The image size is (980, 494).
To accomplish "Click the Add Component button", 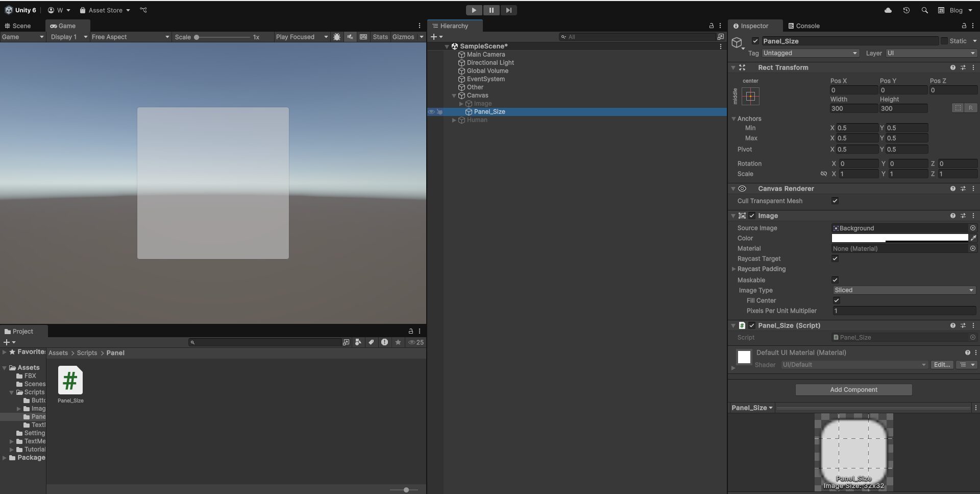I will [x=853, y=389].
